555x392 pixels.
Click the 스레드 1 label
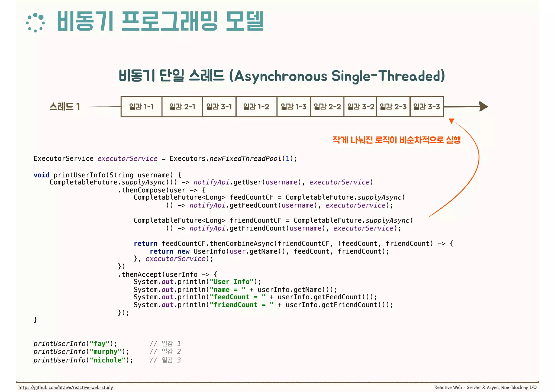(x=65, y=106)
